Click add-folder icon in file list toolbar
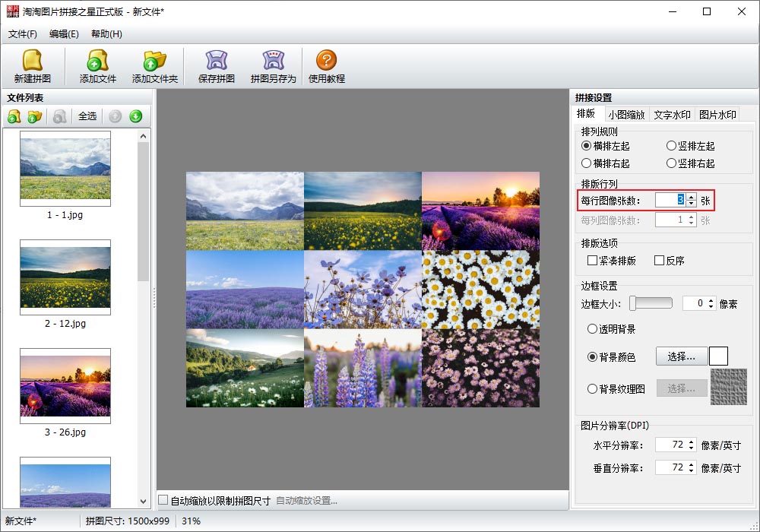Image resolution: width=760 pixels, height=532 pixels. pos(34,116)
